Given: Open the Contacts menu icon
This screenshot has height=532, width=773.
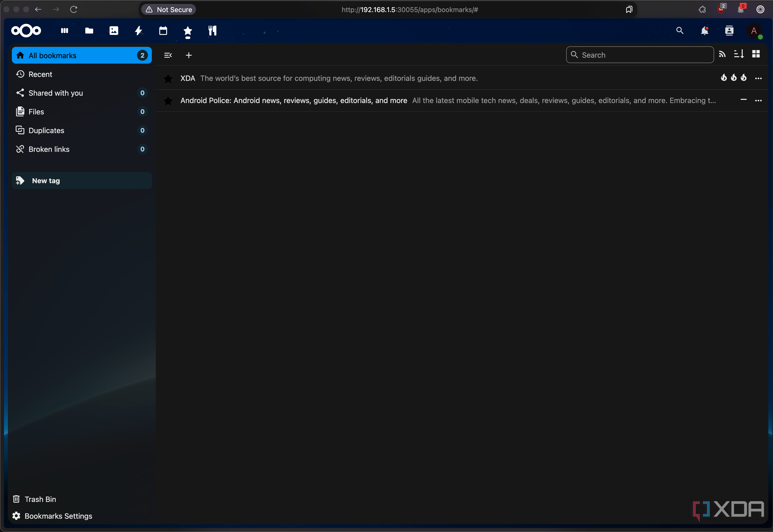Looking at the screenshot, I should click(729, 31).
